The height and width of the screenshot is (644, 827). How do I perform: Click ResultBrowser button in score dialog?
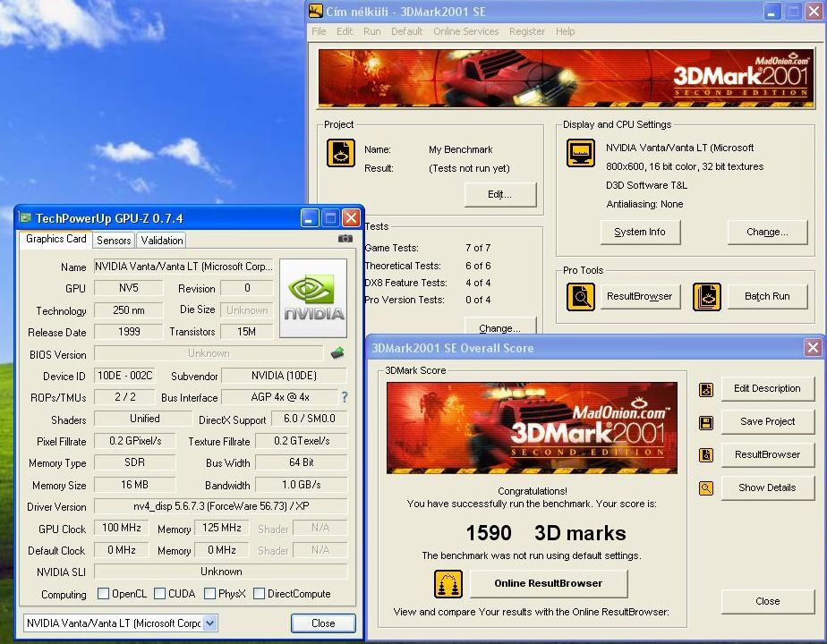767,454
